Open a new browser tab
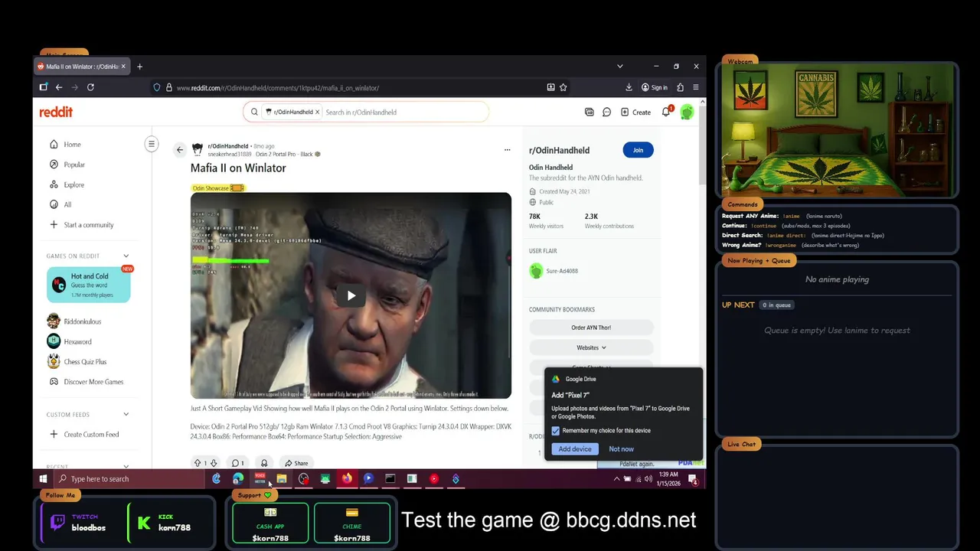This screenshot has width=980, height=551. click(139, 67)
